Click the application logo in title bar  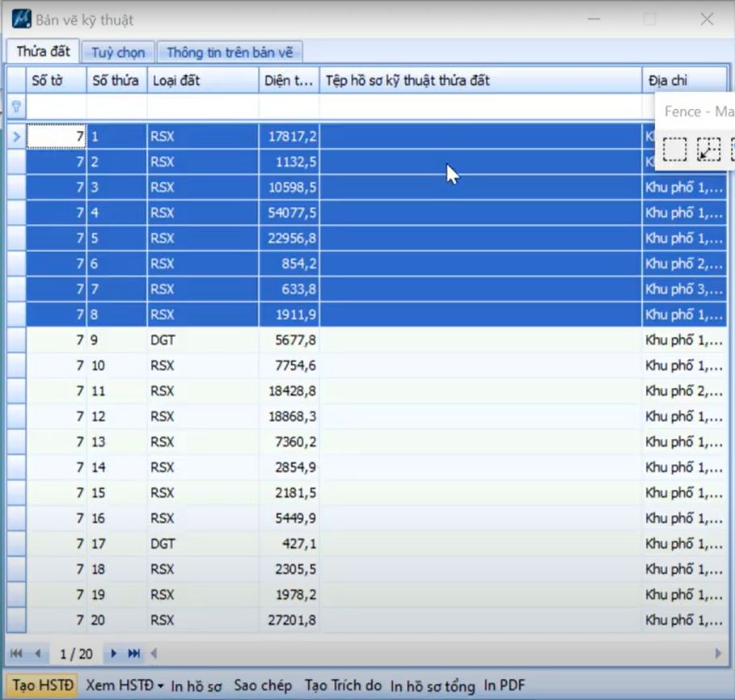coord(21,19)
